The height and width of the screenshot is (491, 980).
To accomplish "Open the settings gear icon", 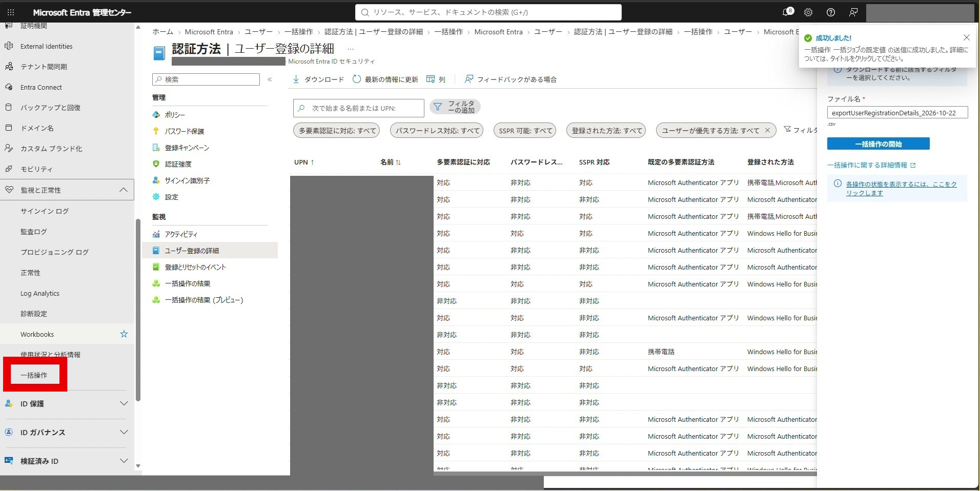I will pos(808,12).
